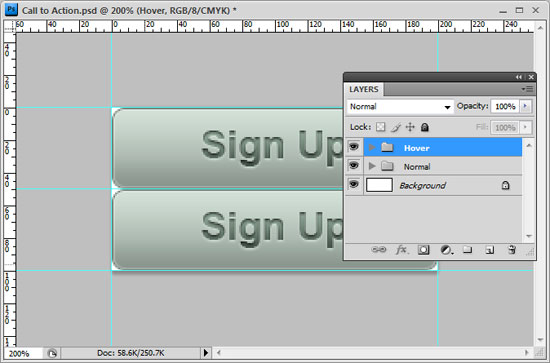Click the Doc: 58.6K/250.7K status text

[130, 353]
